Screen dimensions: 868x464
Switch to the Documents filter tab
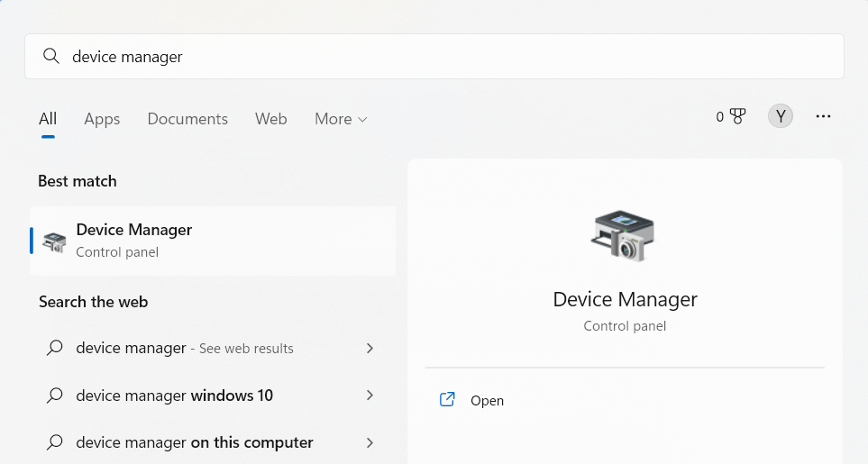click(187, 119)
